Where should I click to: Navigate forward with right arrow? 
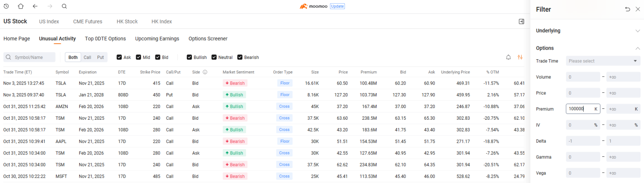pos(50,6)
